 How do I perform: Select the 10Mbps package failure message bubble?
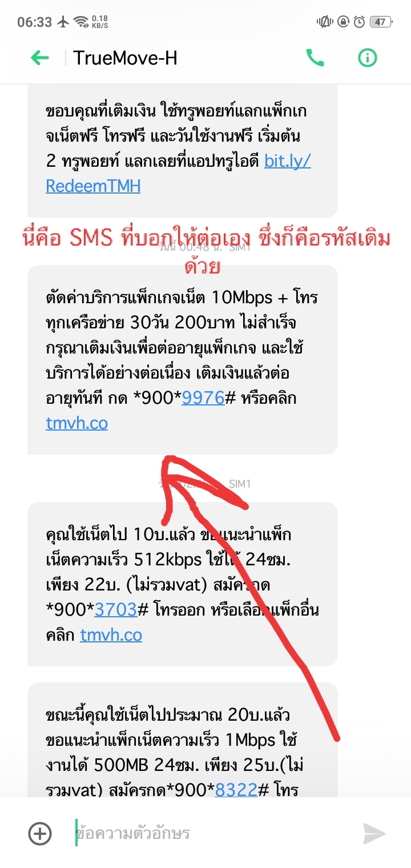point(183,360)
